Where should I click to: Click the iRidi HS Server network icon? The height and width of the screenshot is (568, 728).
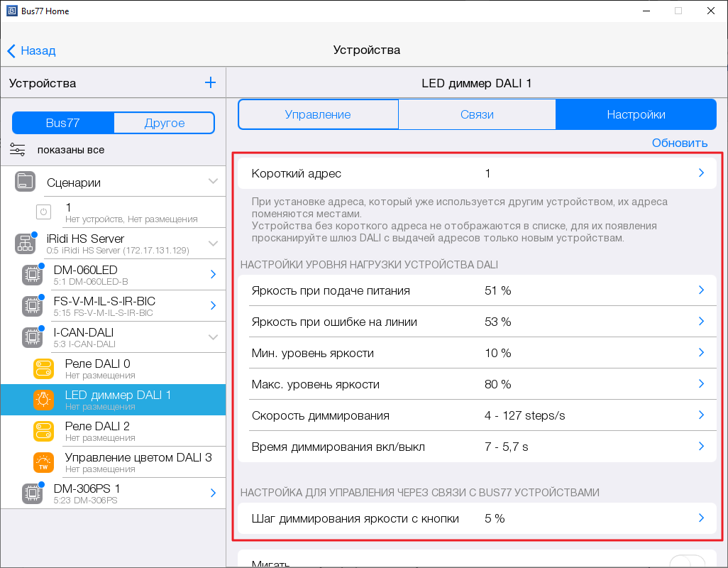pyautogui.click(x=25, y=244)
